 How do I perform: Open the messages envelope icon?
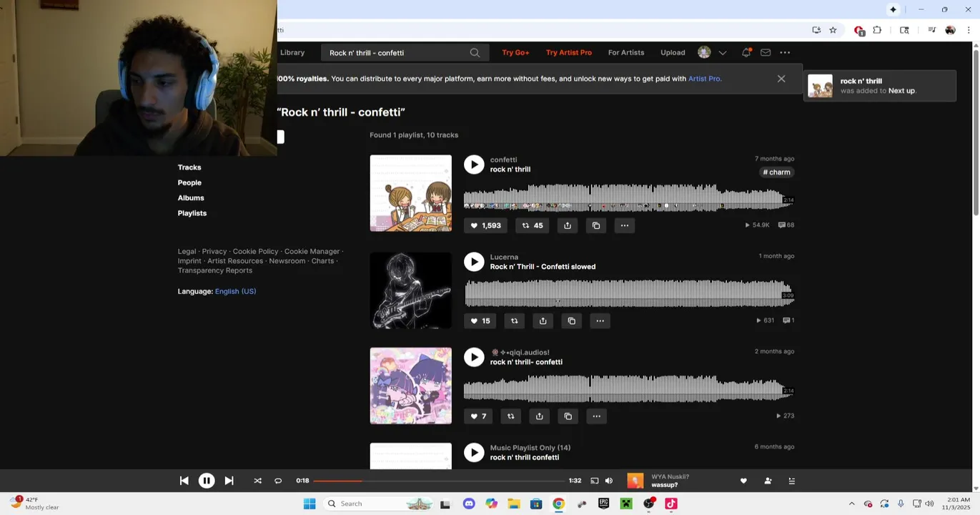[766, 52]
